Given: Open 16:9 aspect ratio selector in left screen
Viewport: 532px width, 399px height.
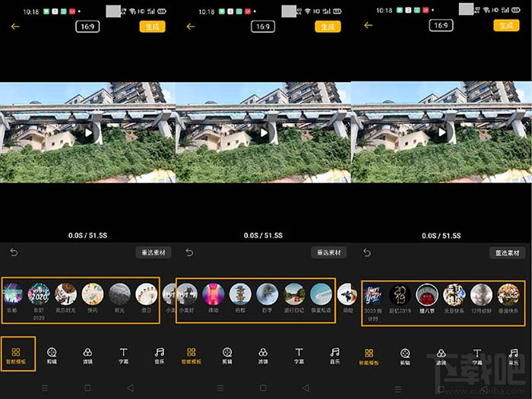Looking at the screenshot, I should click(x=87, y=27).
